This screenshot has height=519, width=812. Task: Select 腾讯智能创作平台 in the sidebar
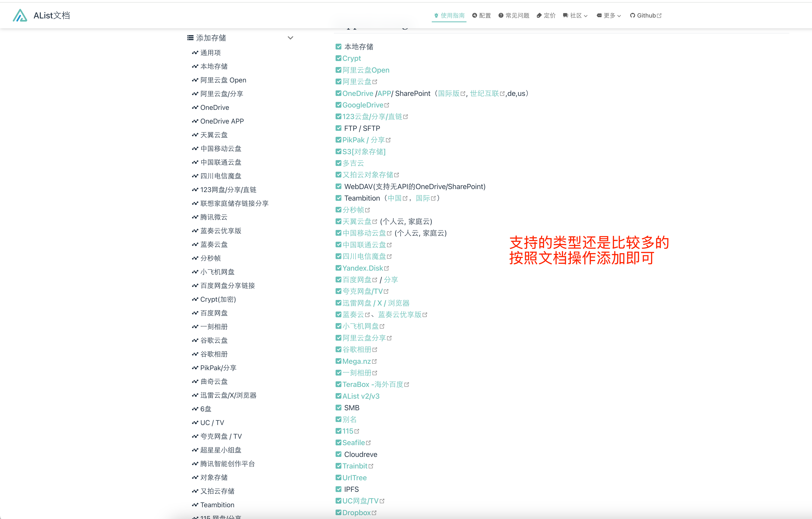(227, 464)
